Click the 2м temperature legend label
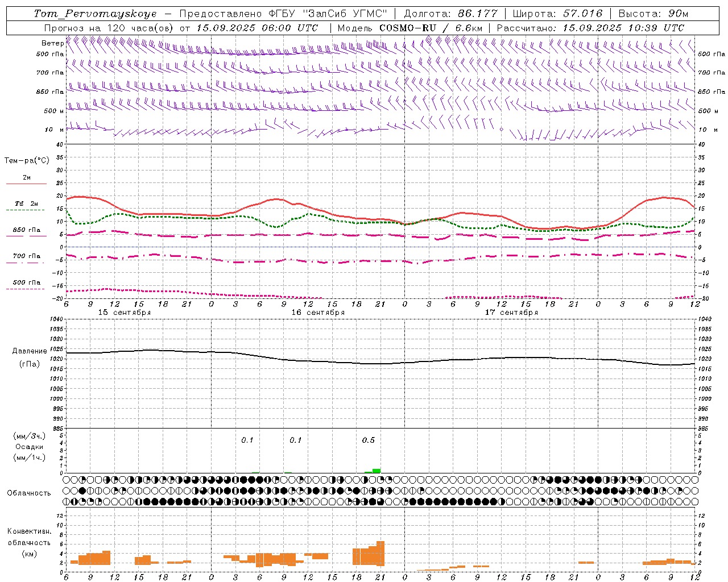This screenshot has width=728, height=582. point(27,178)
